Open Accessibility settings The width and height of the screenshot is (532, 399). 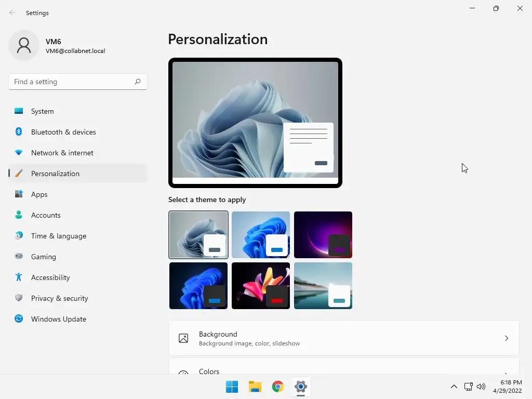click(78, 277)
